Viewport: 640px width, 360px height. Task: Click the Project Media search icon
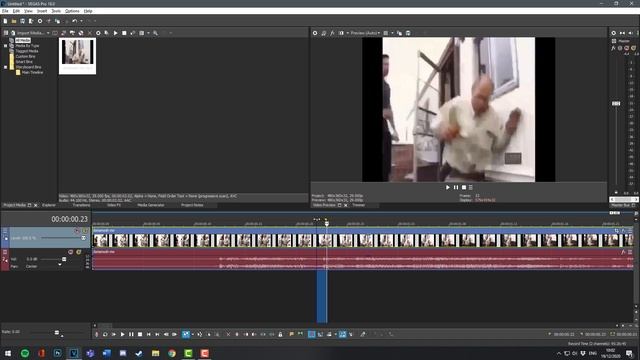click(156, 33)
